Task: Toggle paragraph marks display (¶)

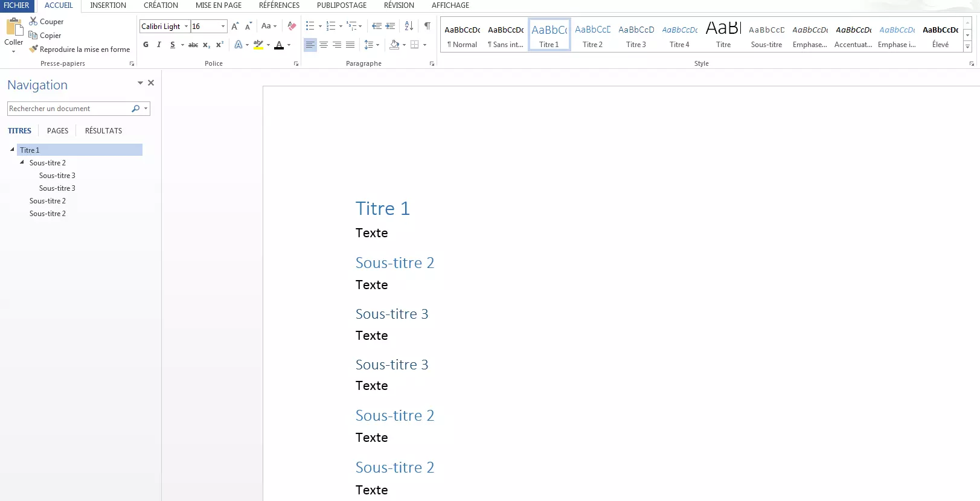Action: click(x=428, y=26)
